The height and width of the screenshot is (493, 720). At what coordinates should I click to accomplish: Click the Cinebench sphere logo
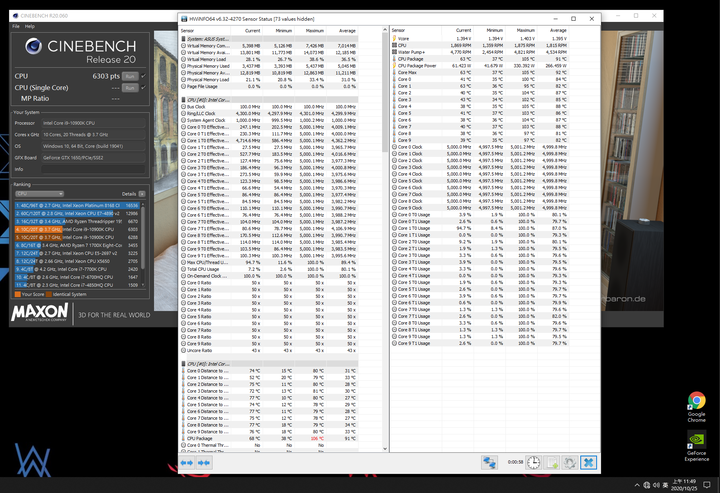click(34, 46)
